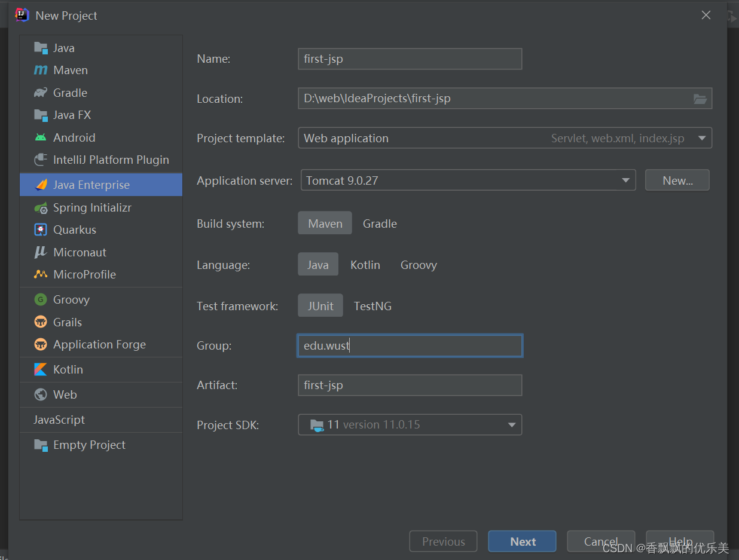The width and height of the screenshot is (739, 560).
Task: Click the Kotlin logo icon
Action: tap(41, 369)
